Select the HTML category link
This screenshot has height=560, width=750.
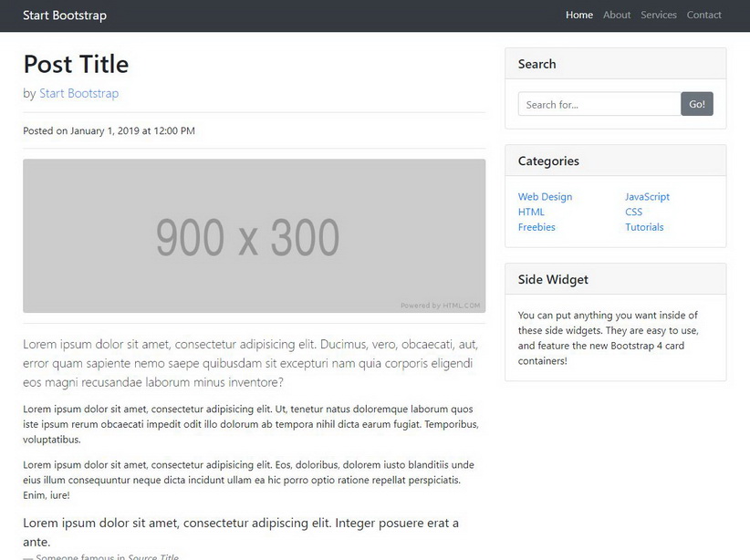531,213
